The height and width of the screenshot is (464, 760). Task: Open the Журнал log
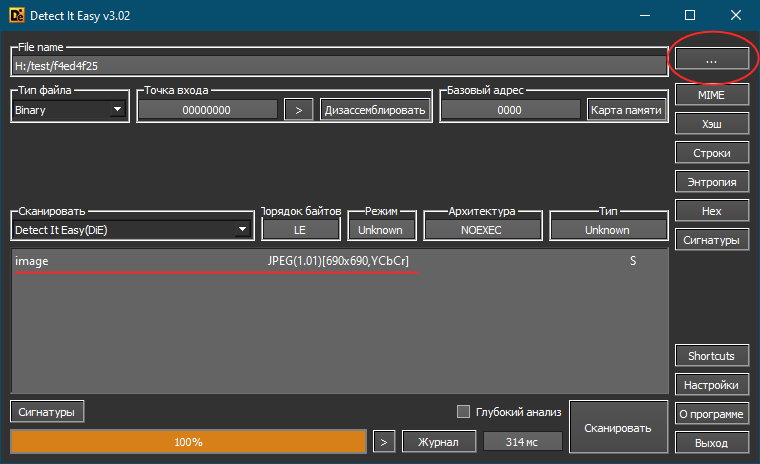point(439,442)
